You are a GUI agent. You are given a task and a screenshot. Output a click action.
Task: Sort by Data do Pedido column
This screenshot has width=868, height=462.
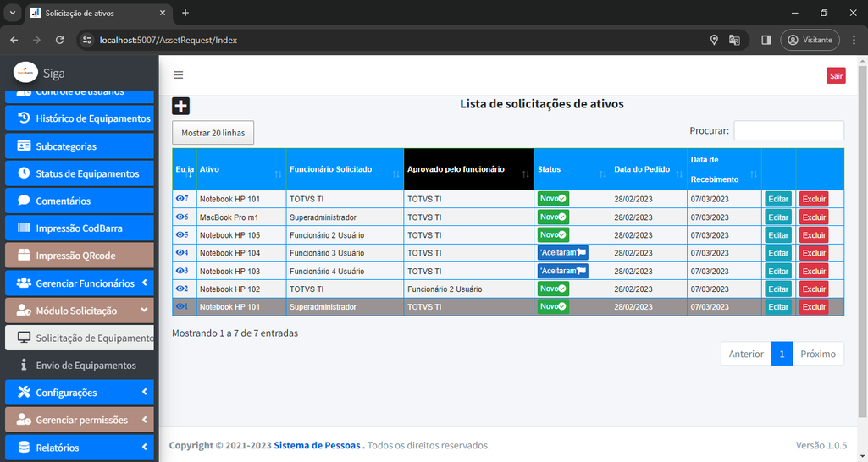pyautogui.click(x=649, y=169)
